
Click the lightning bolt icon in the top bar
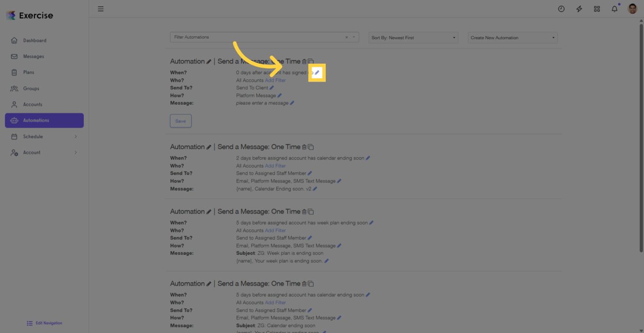point(579,9)
